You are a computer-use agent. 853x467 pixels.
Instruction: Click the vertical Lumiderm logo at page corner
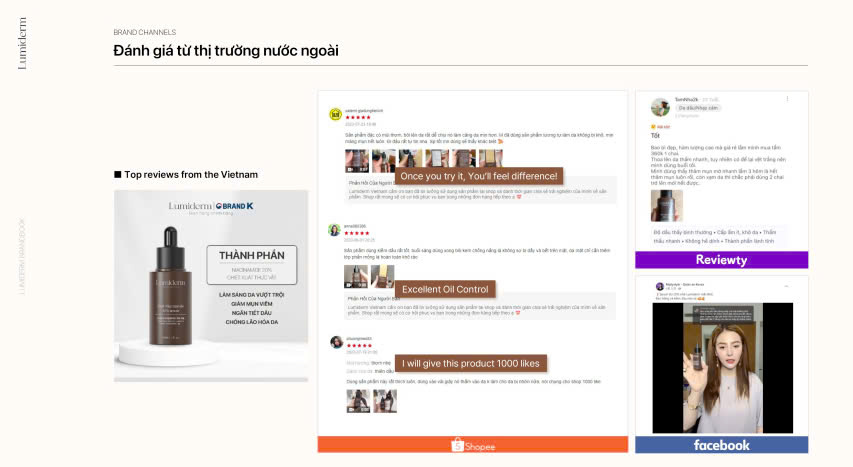tap(22, 43)
